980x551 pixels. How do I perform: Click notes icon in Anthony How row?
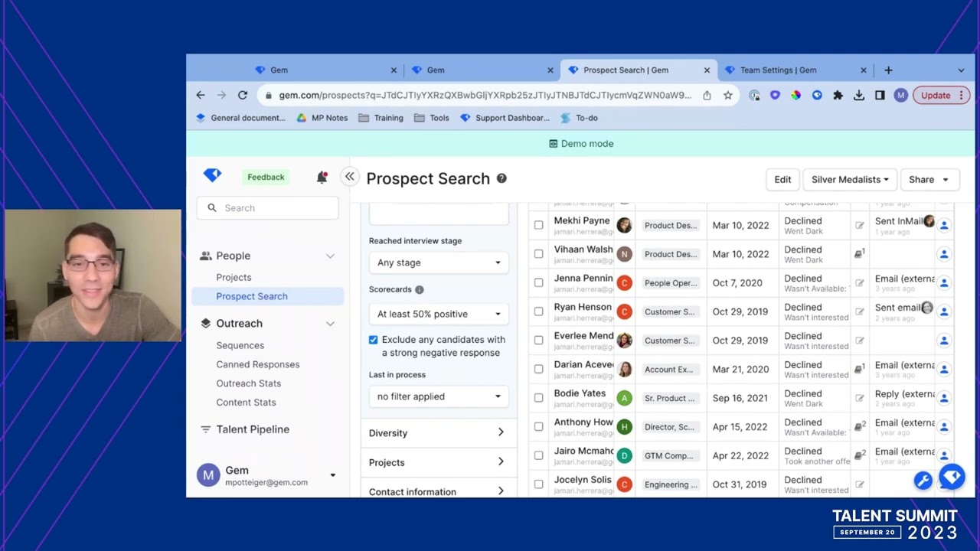click(859, 426)
